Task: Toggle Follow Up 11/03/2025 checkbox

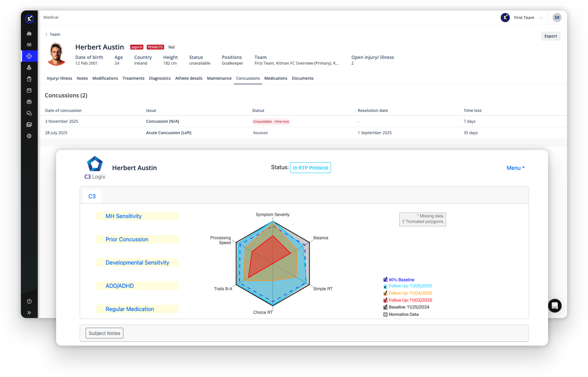Action: click(x=385, y=300)
